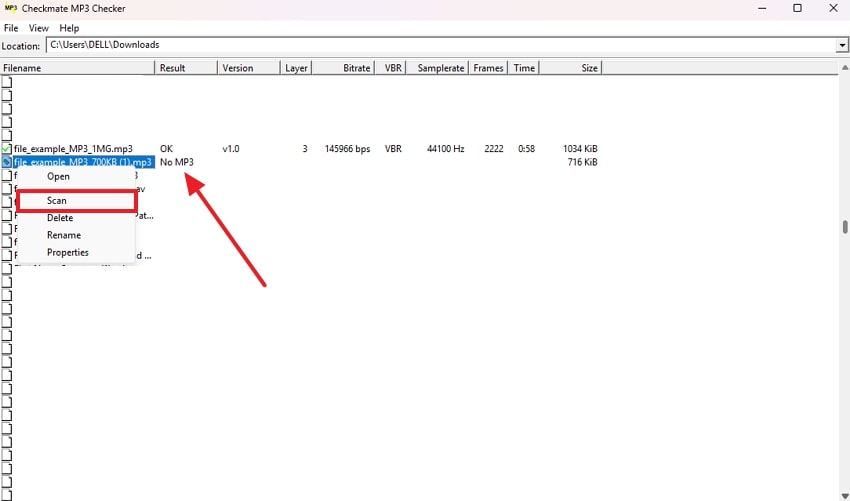Click the blue status icon of the highlighted file
Screen dimensions: 850x501
click(x=6, y=162)
